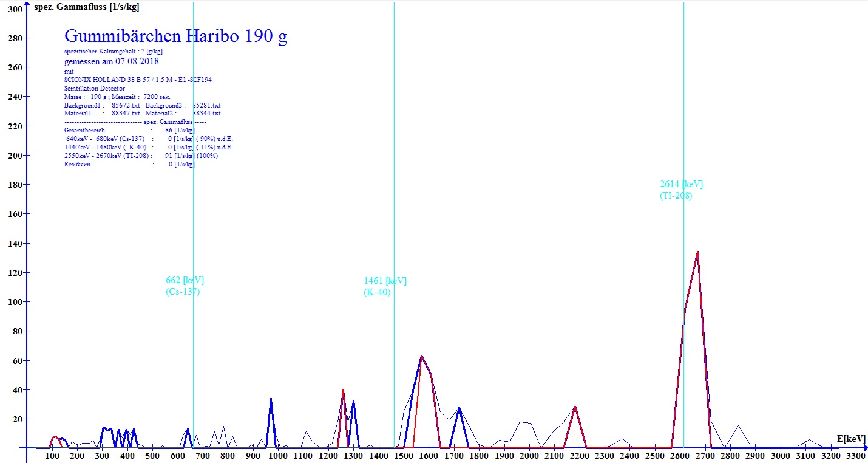The image size is (868, 463).
Task: Click the y-axis tick label "100"
Action: (x=15, y=302)
